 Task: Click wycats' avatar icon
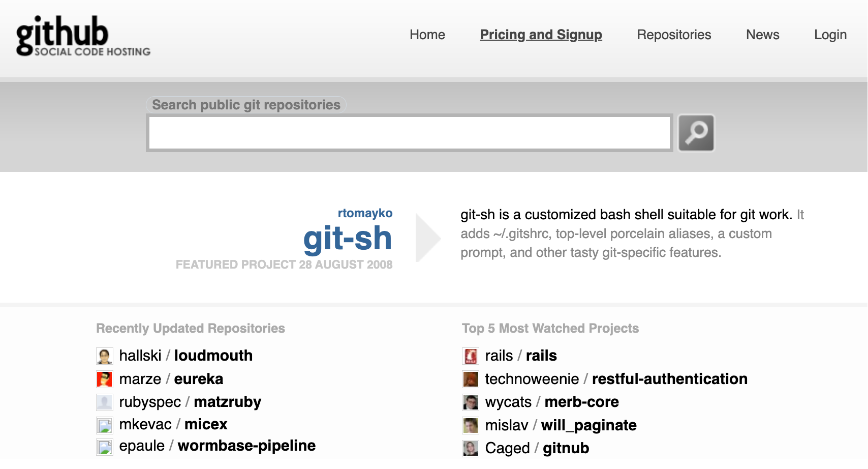point(471,402)
